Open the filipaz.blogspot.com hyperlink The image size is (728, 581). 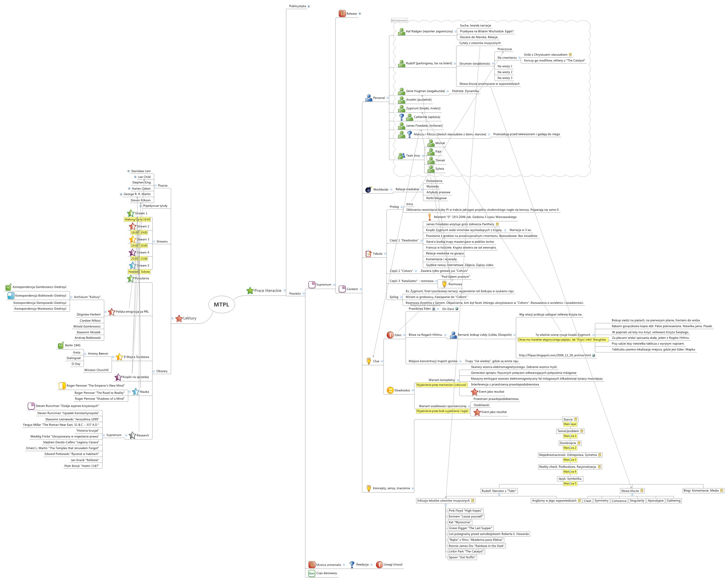(x=593, y=355)
